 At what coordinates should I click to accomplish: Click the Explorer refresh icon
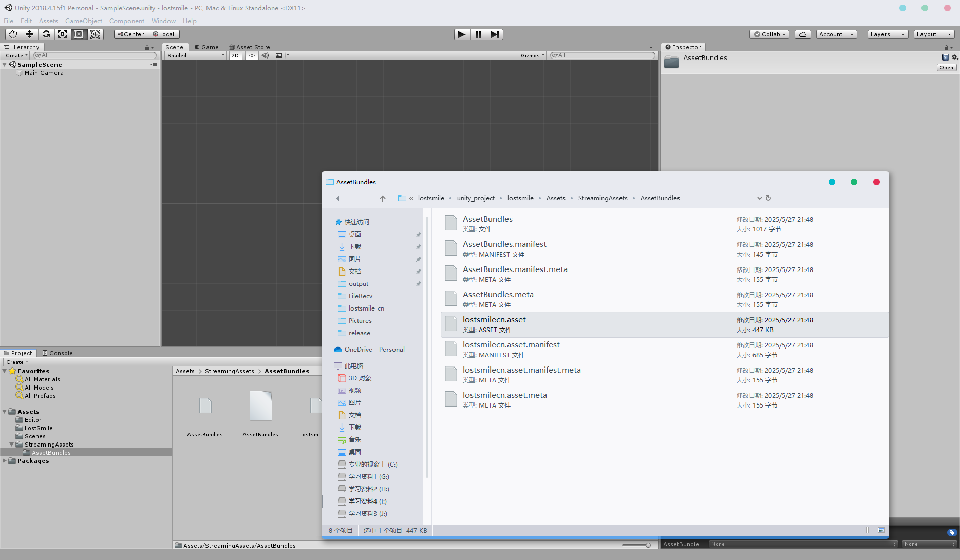pos(768,198)
